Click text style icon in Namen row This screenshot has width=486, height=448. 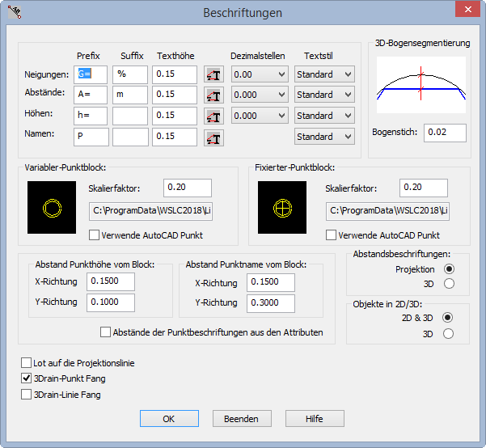(x=213, y=137)
